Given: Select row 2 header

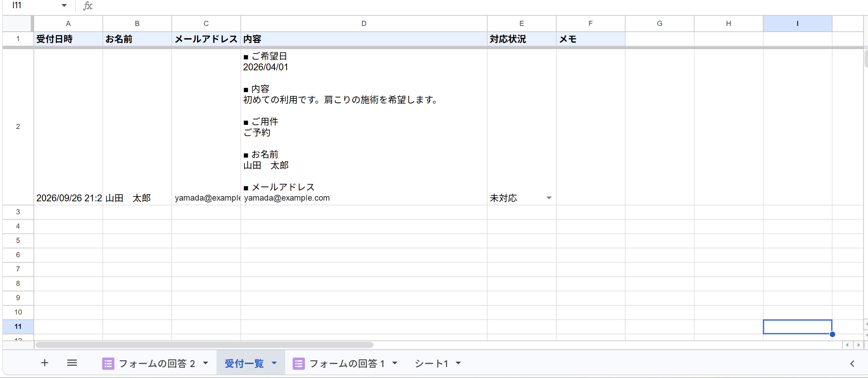Looking at the screenshot, I should [18, 127].
